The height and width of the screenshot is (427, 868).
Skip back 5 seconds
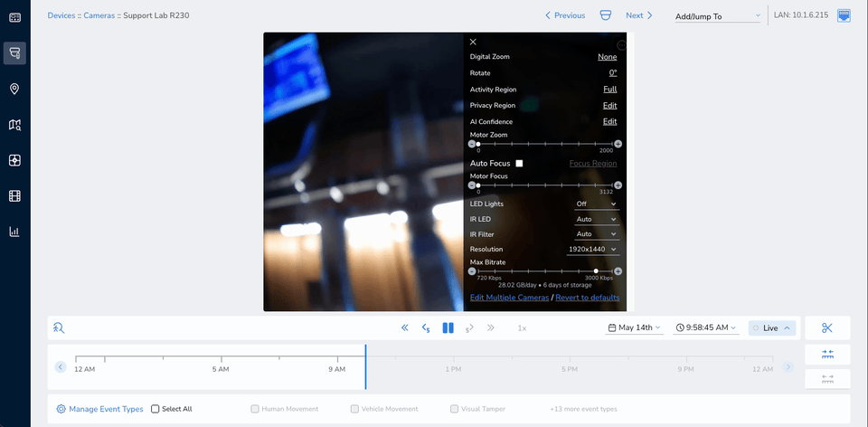coord(426,328)
